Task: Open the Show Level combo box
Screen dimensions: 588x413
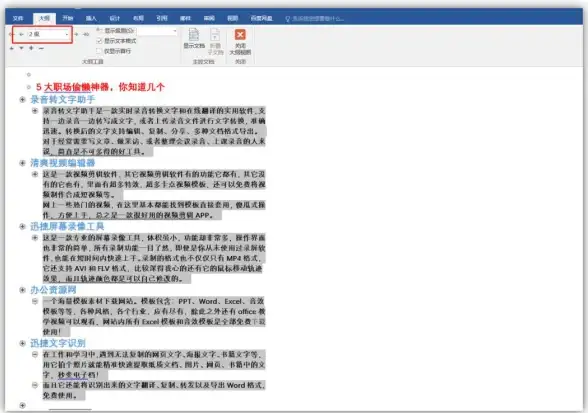Action: (157, 31)
